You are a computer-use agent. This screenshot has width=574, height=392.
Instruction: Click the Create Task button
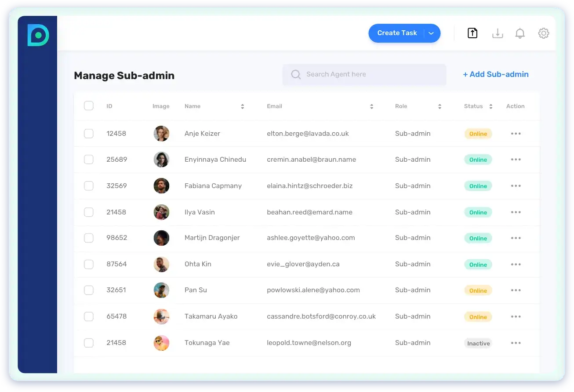(x=396, y=33)
